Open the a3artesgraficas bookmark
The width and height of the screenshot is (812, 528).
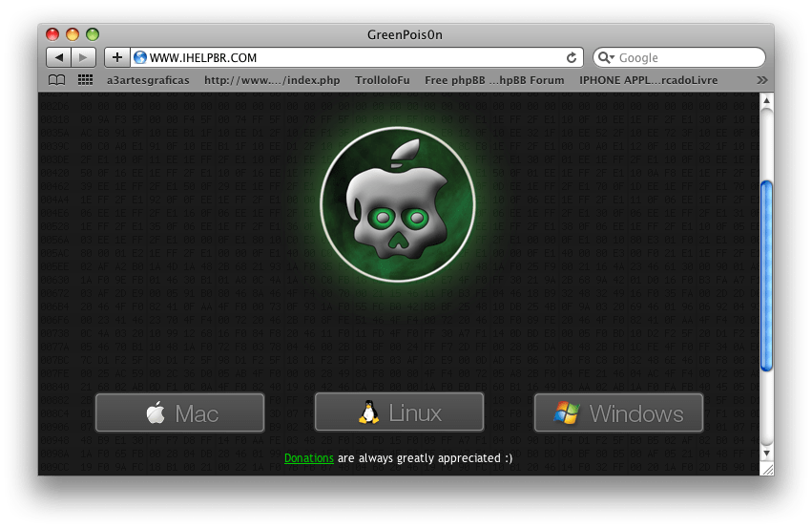[148, 80]
